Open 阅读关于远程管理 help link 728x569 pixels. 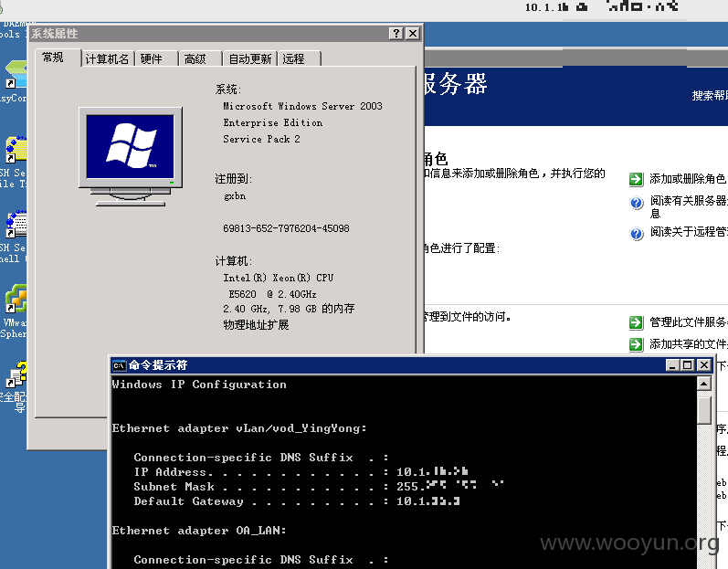tap(689, 231)
